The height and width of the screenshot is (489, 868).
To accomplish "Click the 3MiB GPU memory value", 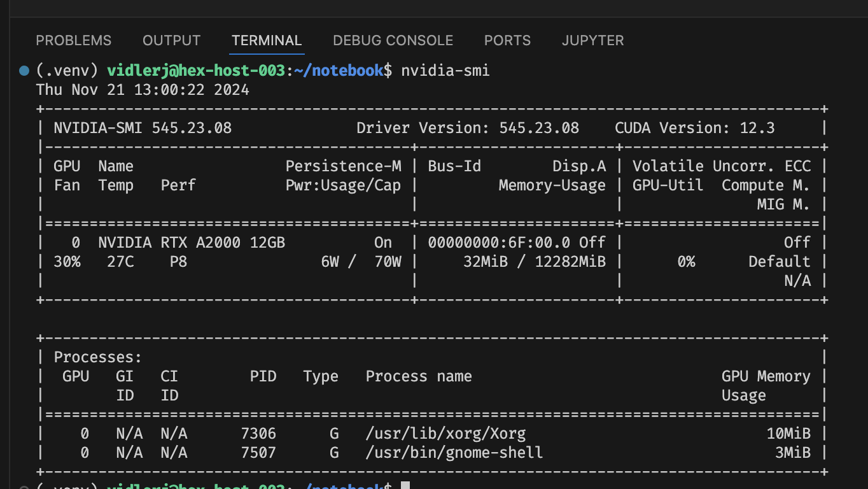I will point(794,453).
